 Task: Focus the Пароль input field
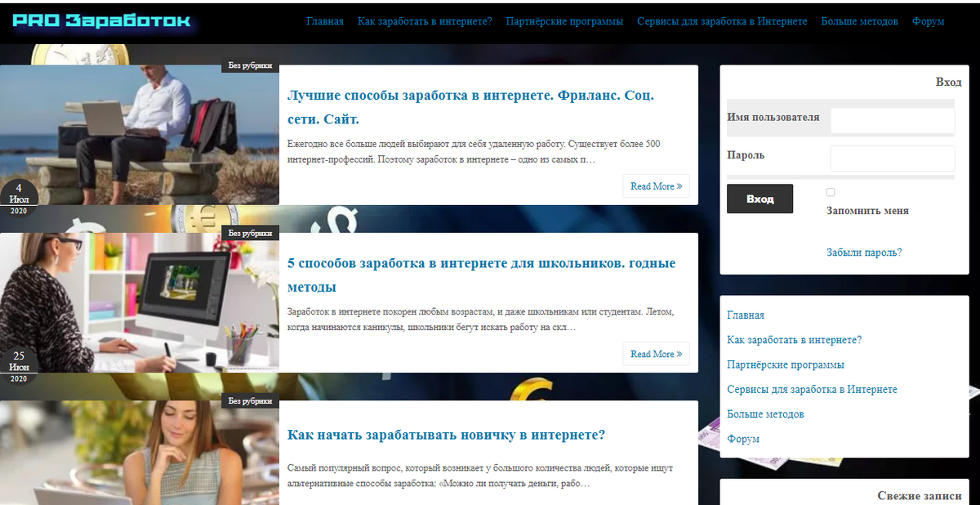pos(893,159)
